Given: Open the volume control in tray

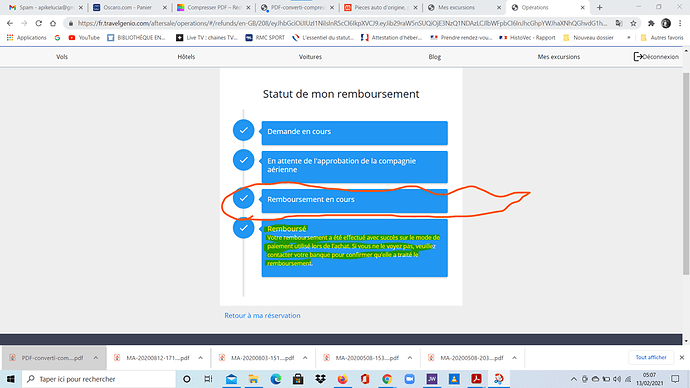Looking at the screenshot, I should coord(617,379).
